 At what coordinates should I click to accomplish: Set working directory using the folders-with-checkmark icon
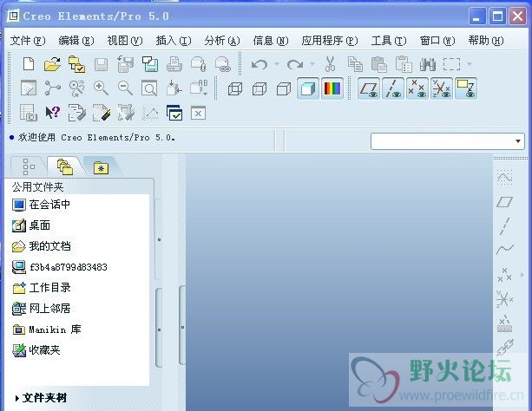76,64
